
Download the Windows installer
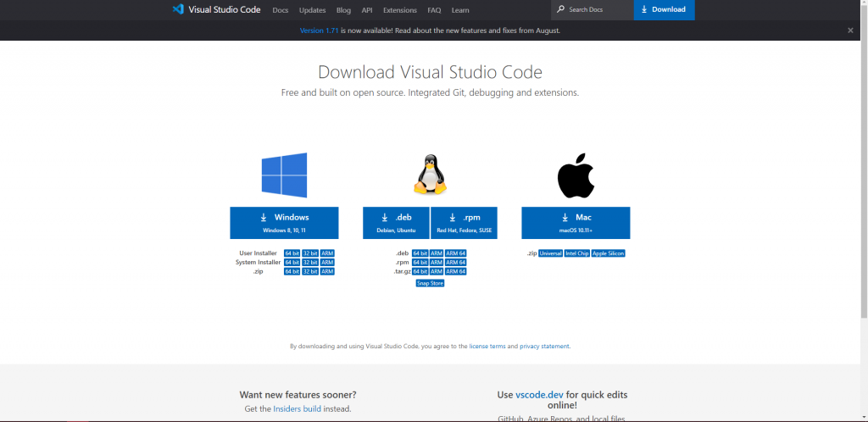pos(284,223)
